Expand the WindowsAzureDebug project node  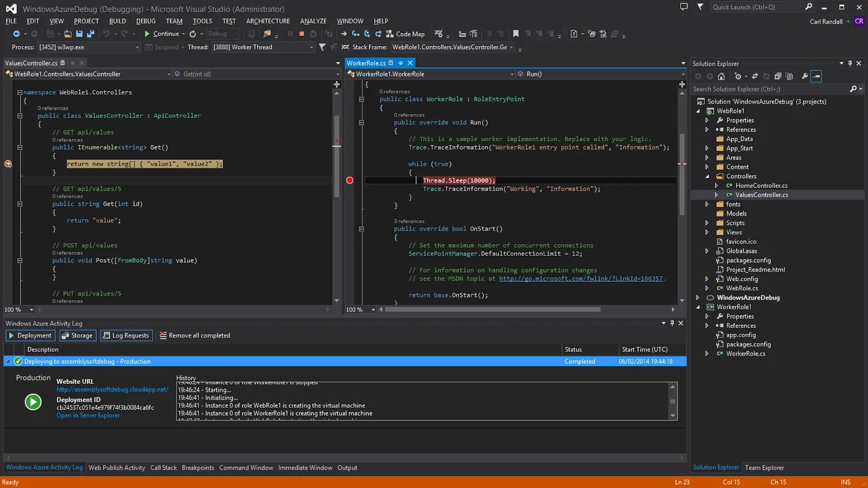(698, 297)
